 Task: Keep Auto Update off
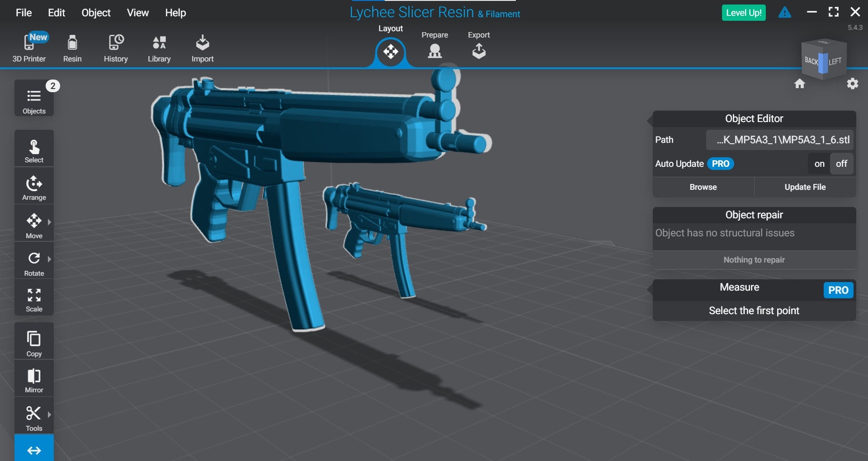point(841,164)
